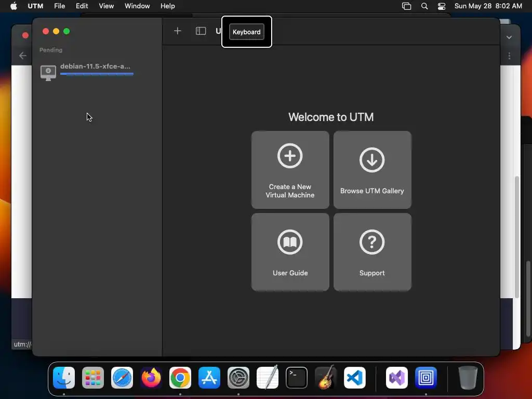The image size is (532, 399).
Task: Click the date and time clock
Action: click(488, 6)
